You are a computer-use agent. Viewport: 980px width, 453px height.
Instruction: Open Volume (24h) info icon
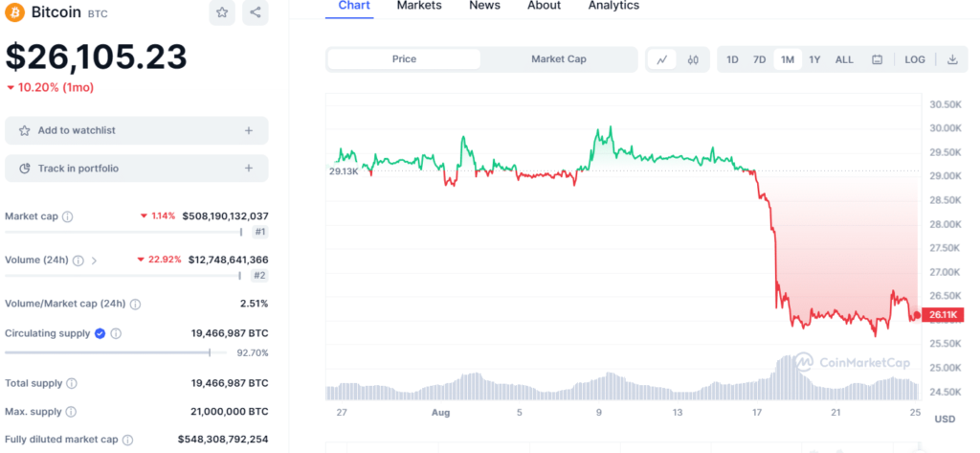click(78, 260)
